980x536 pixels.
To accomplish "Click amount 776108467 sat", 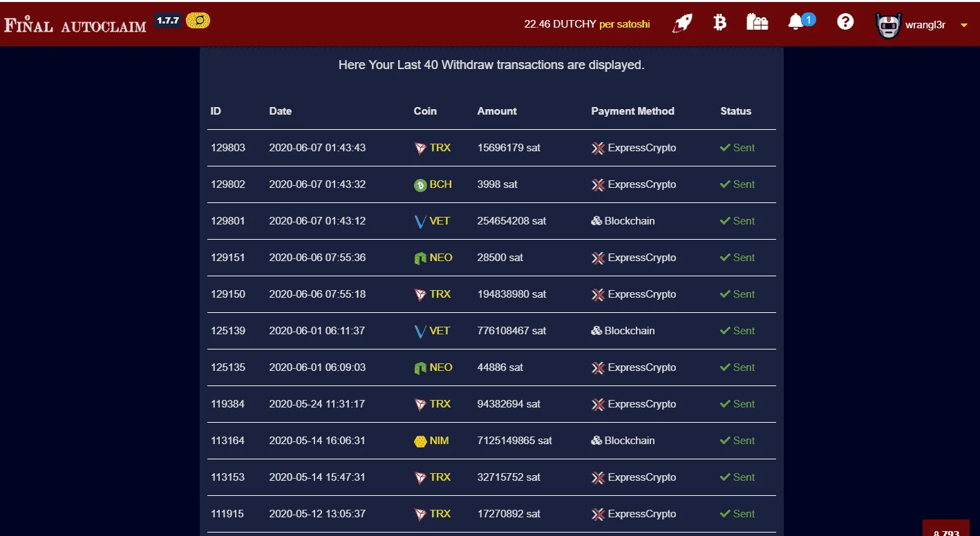I will pos(511,331).
